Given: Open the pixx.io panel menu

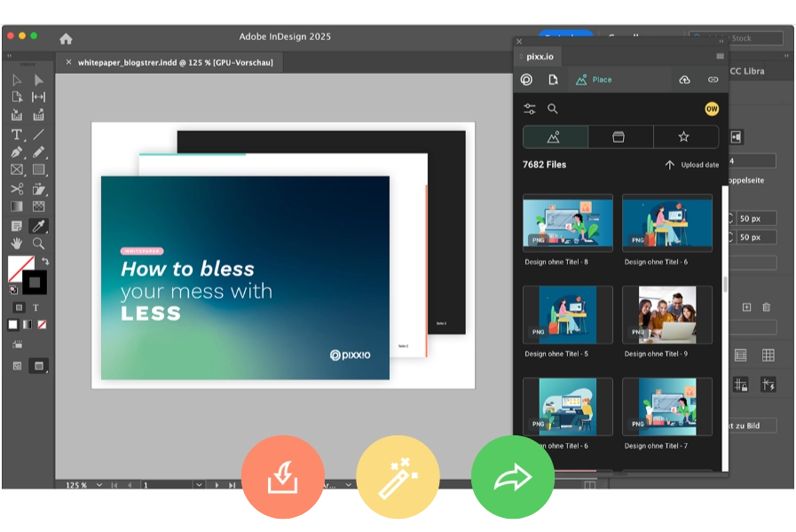Looking at the screenshot, I should [x=719, y=55].
